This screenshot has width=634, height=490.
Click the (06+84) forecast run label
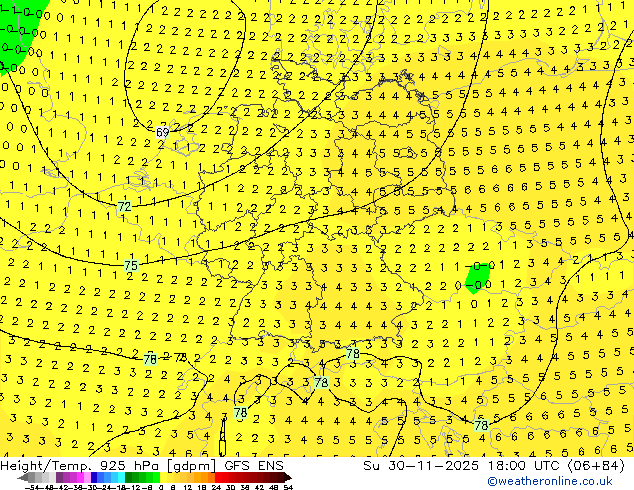coord(596,466)
